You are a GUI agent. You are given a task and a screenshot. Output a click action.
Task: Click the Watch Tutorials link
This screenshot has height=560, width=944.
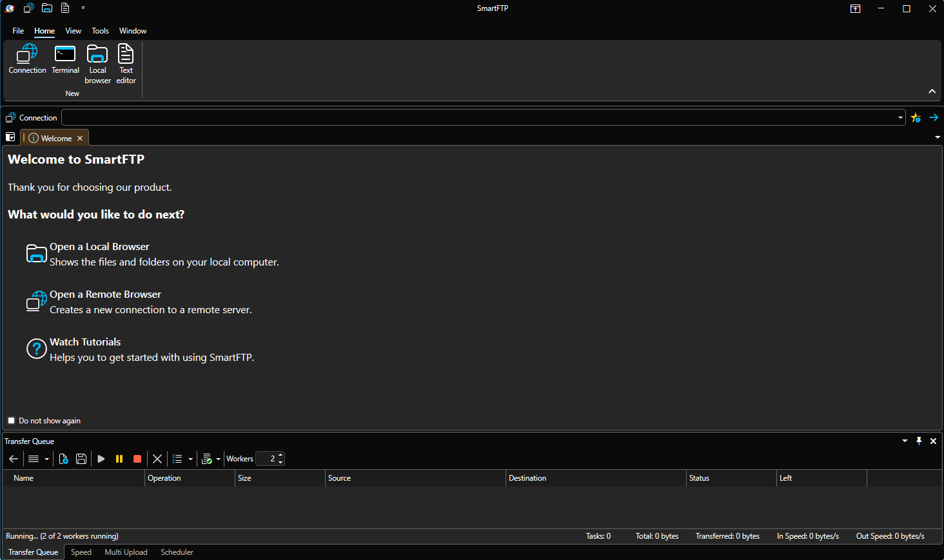pos(85,342)
